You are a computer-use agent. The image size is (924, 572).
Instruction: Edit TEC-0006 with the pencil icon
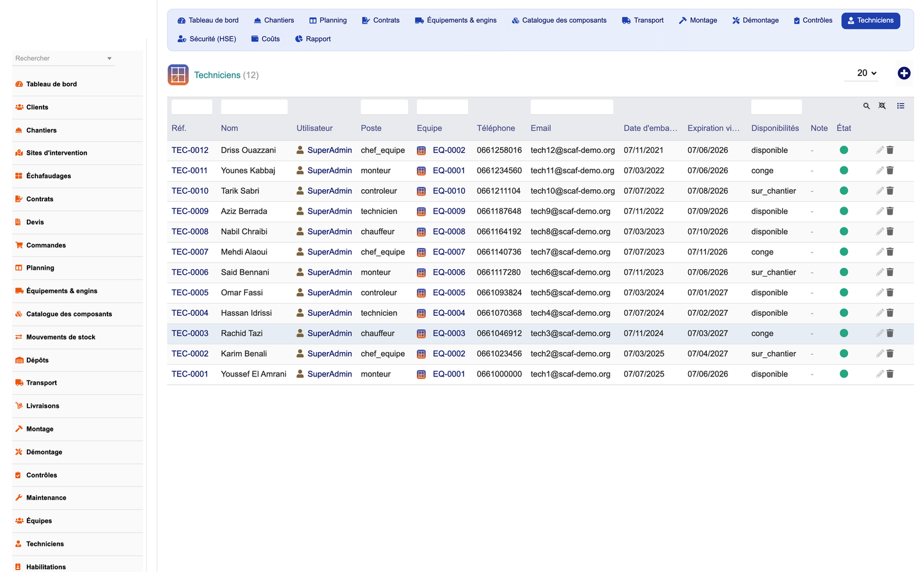880,272
